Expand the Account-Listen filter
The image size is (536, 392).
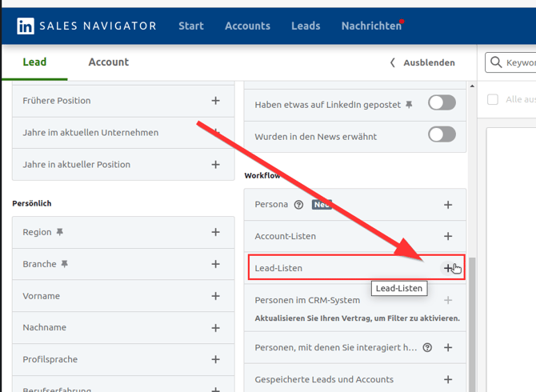[448, 236]
